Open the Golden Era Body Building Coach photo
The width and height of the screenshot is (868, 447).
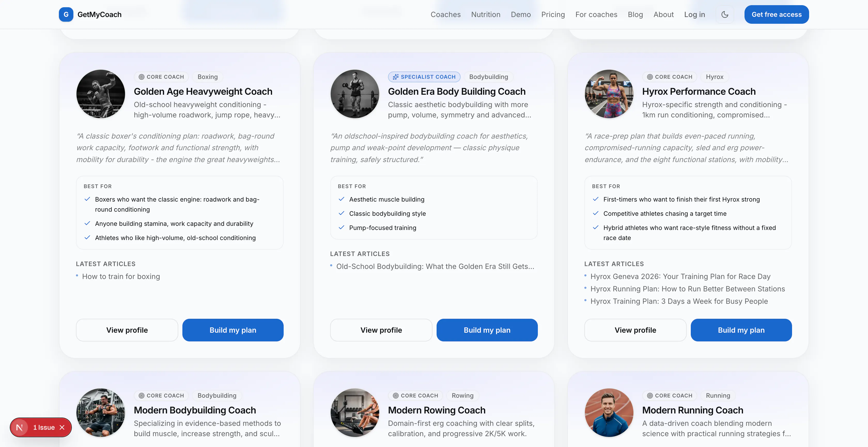355,94
